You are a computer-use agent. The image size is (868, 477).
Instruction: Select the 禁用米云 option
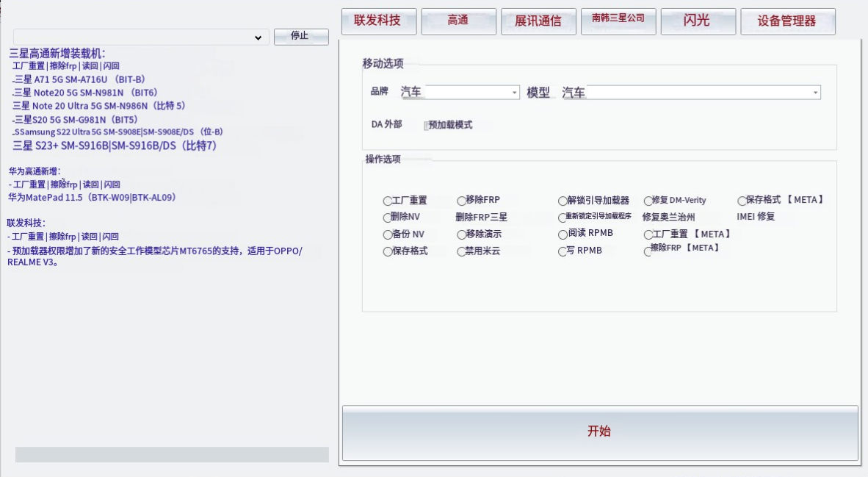coord(461,251)
